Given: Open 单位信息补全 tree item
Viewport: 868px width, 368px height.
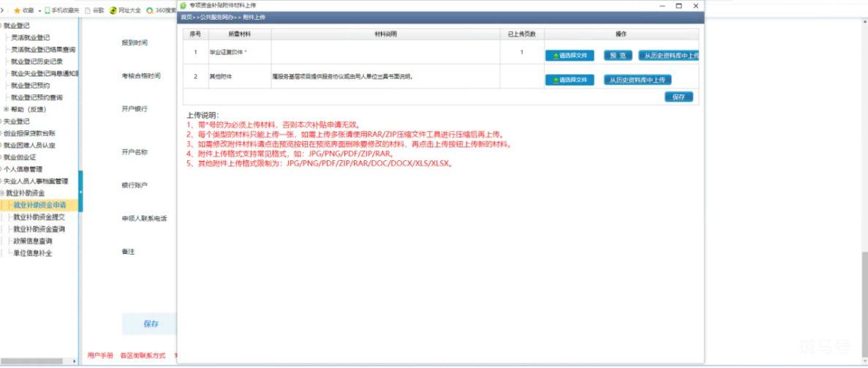Looking at the screenshot, I should click(33, 253).
